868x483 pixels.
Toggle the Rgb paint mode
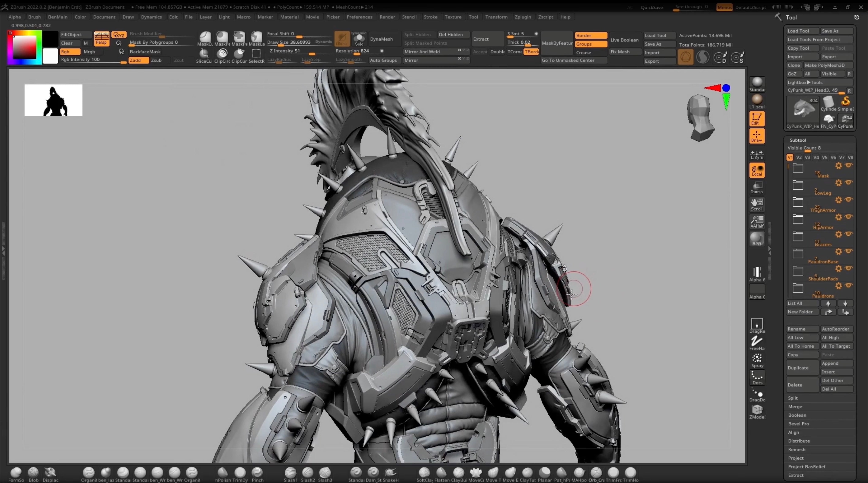pos(70,51)
